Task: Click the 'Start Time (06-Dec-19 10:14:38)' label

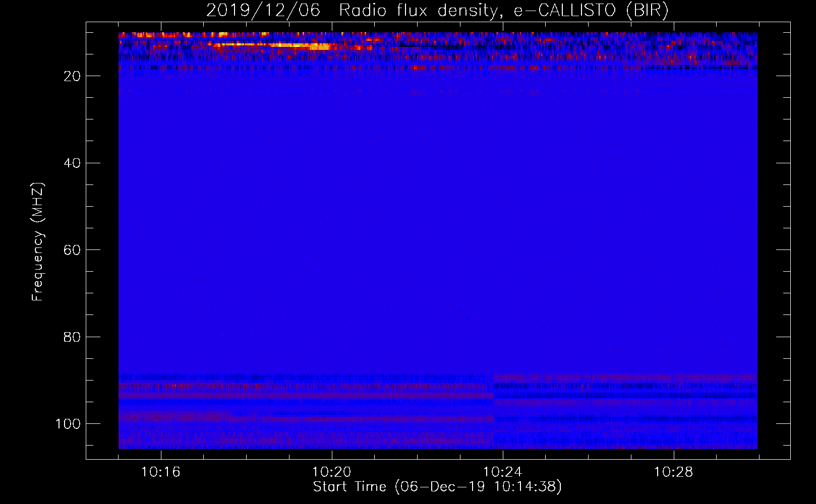Action: [x=437, y=487]
